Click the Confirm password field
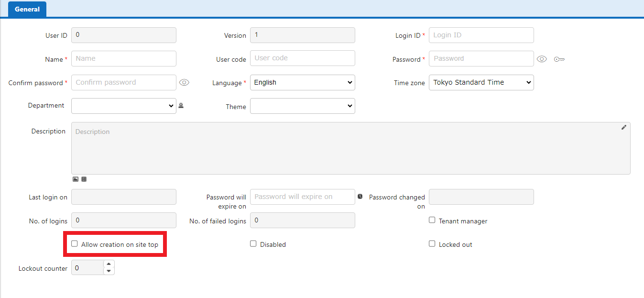The height and width of the screenshot is (298, 644). pos(124,82)
